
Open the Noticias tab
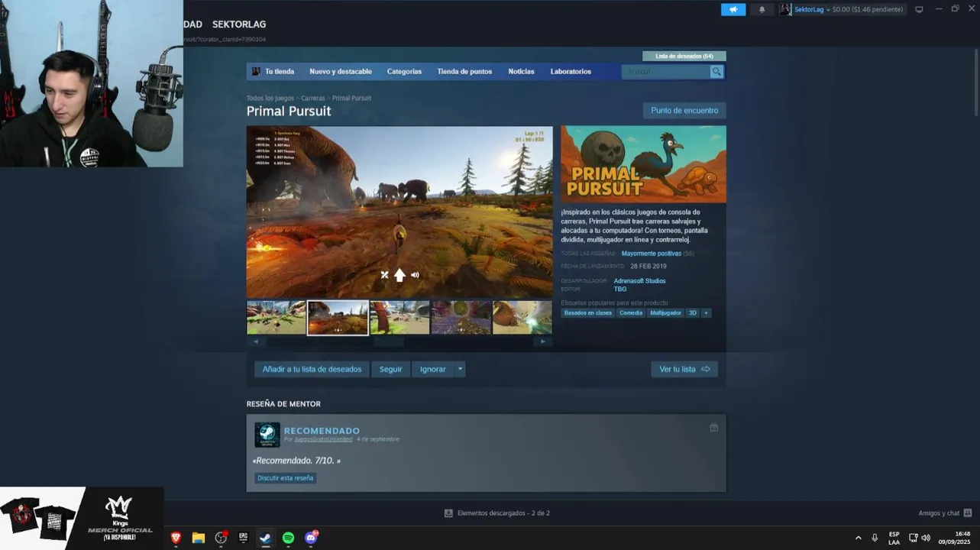click(x=522, y=71)
